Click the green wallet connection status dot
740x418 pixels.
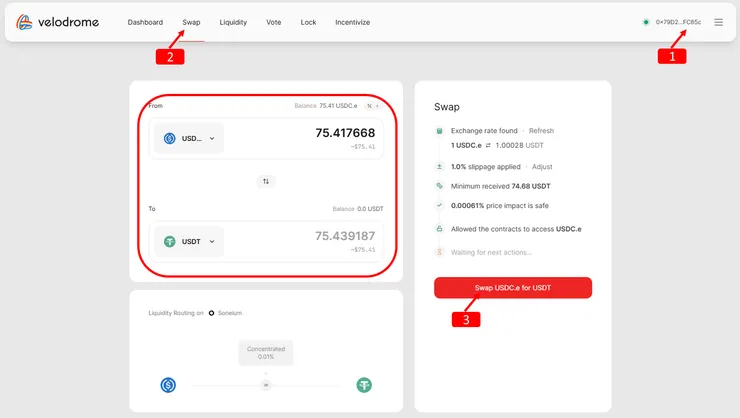[646, 22]
